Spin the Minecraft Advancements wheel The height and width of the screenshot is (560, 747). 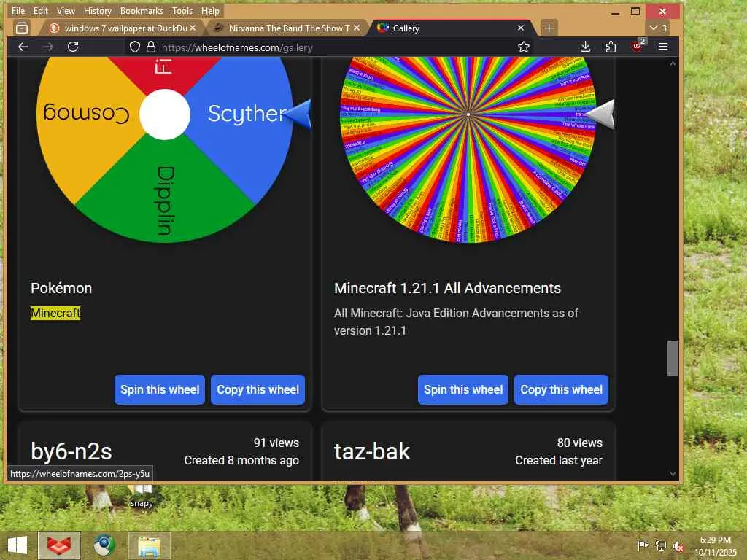point(463,389)
